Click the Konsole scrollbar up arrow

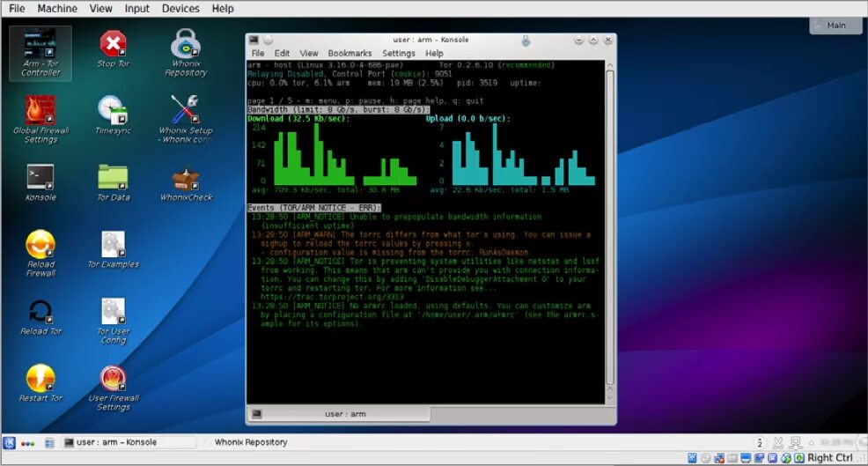pos(610,65)
